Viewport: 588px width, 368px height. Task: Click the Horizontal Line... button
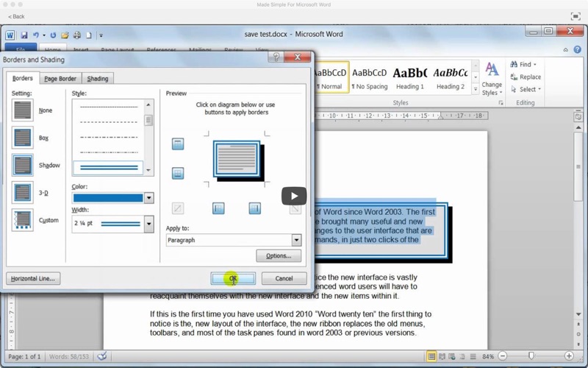(33, 278)
